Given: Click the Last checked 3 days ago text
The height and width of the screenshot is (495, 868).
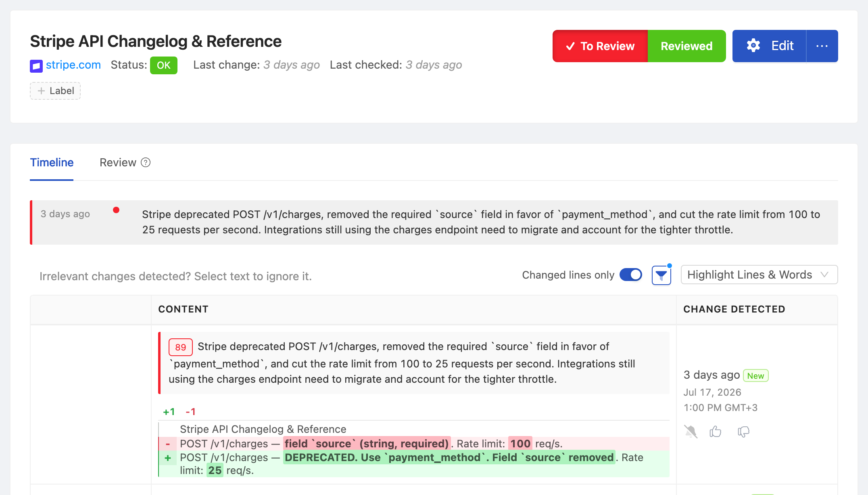Looking at the screenshot, I should [396, 65].
